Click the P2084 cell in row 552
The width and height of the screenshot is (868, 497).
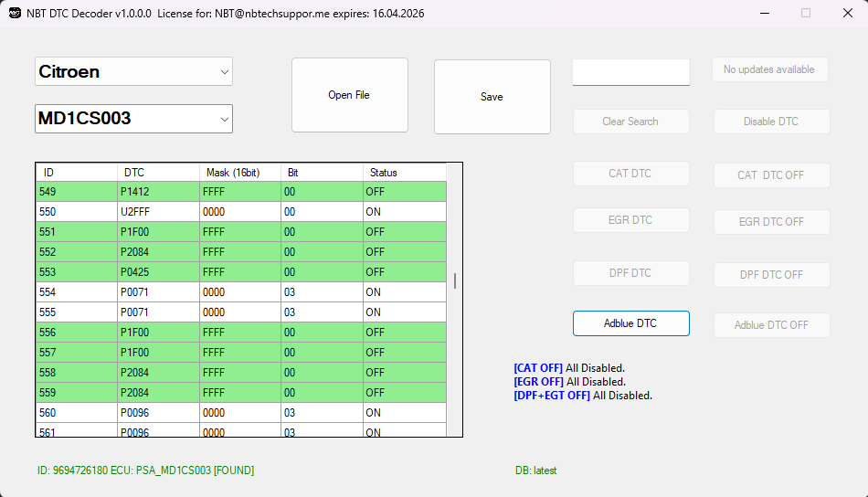pyautogui.click(x=158, y=252)
